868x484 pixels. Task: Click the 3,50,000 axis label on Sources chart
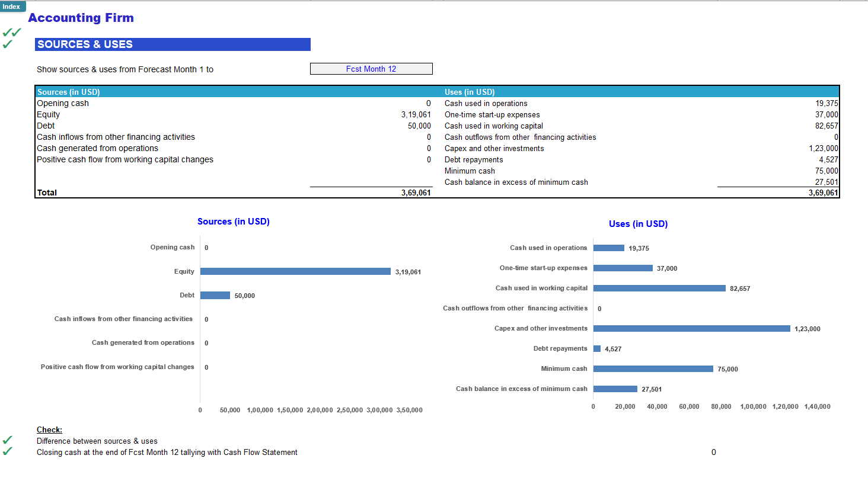pyautogui.click(x=409, y=409)
